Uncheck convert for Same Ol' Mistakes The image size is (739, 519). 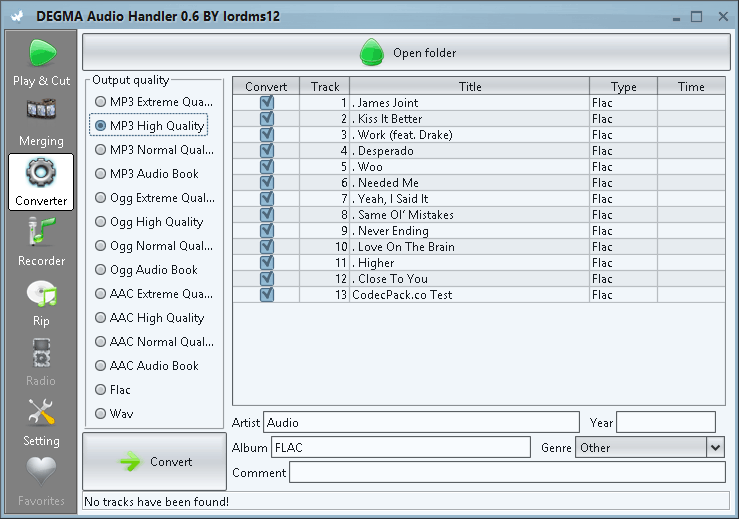267,214
